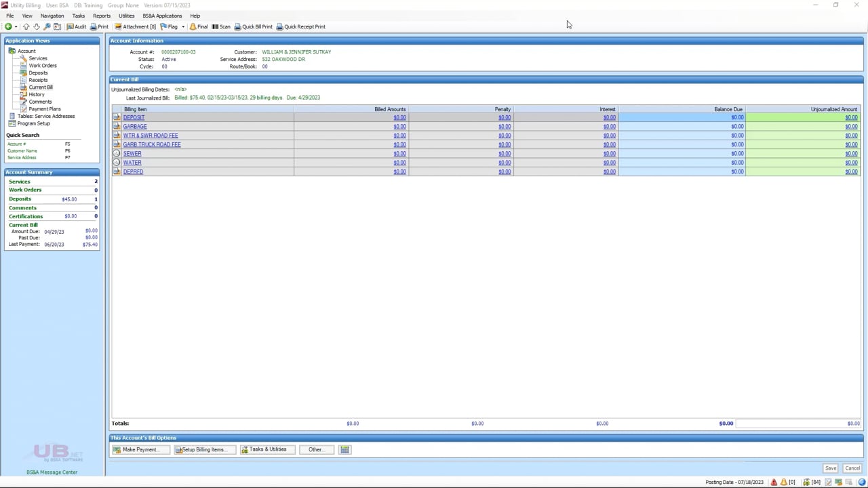Click the Cancel button
The image size is (868, 488).
point(852,468)
